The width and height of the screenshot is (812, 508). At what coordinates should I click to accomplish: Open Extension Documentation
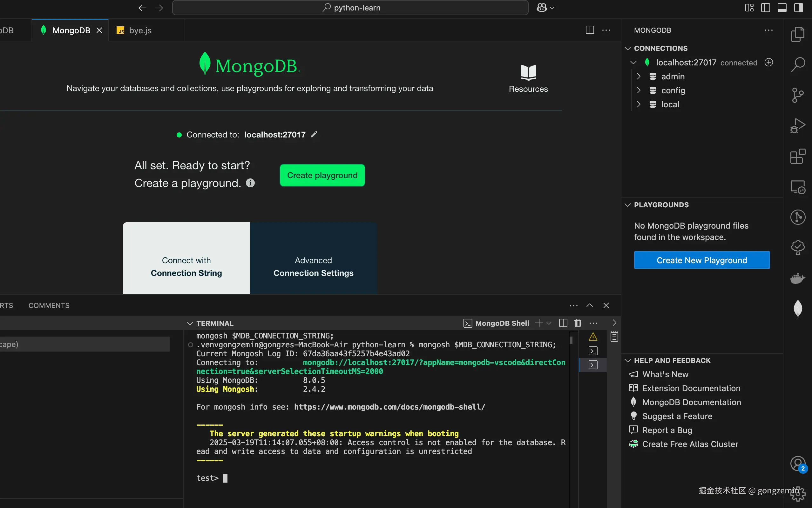[x=691, y=388]
